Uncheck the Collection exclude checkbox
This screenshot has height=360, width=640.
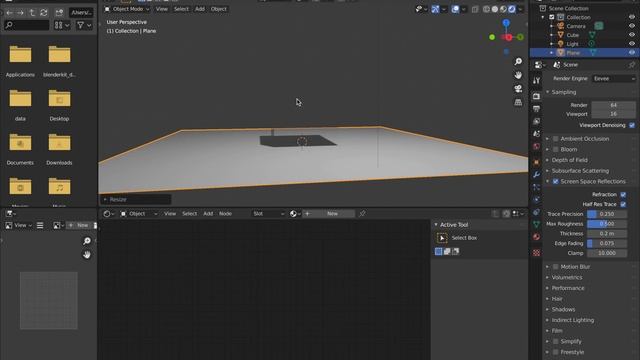point(551,17)
